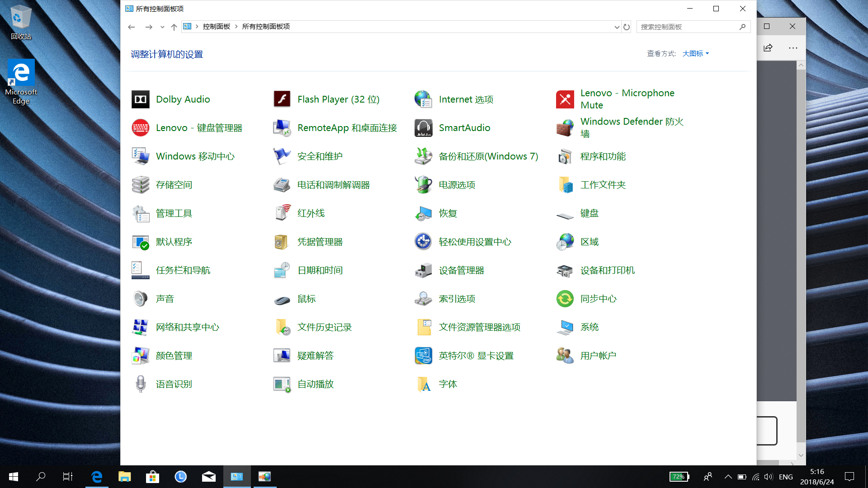
Task: Open Lenovo 键盘管理器 icon
Action: pos(141,128)
